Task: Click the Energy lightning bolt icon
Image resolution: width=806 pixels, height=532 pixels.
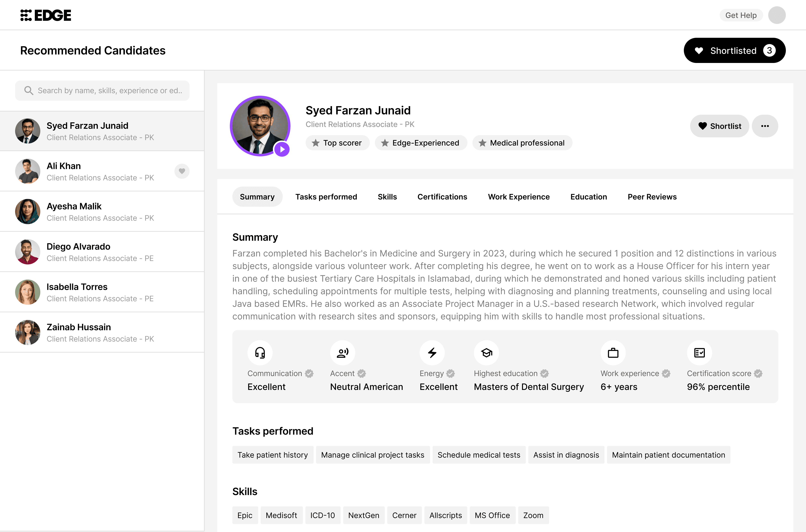Action: [x=432, y=353]
